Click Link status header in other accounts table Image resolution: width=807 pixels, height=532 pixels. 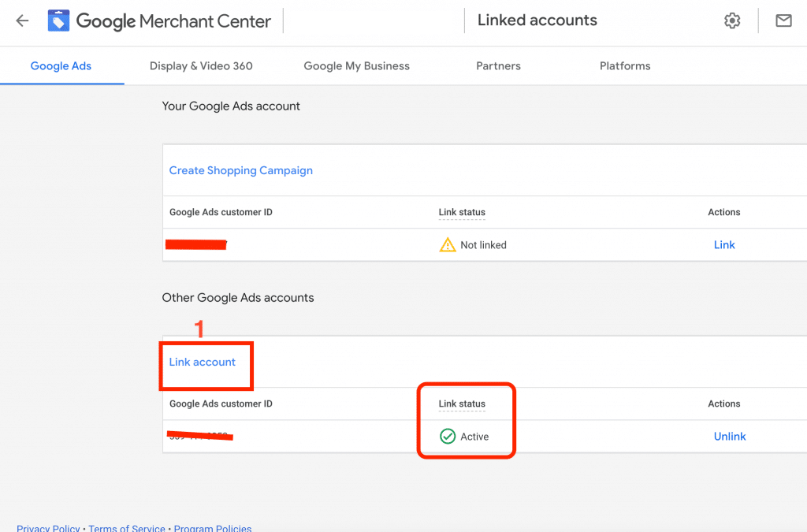(462, 404)
